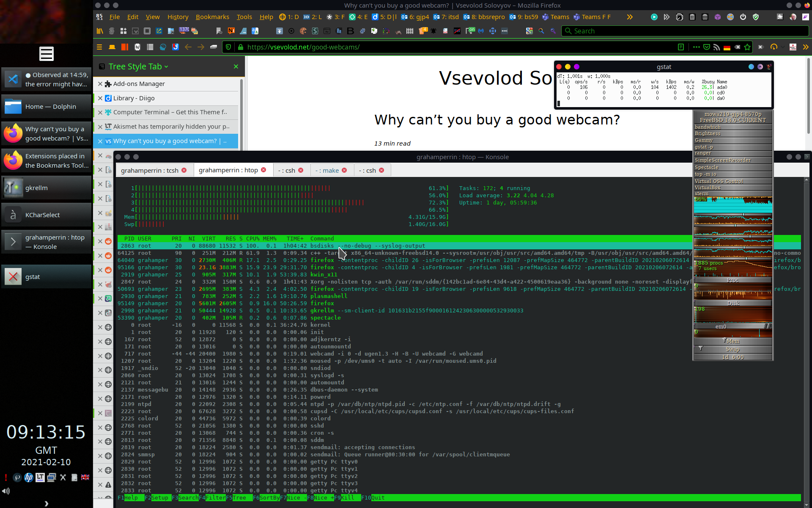812x508 pixels.
Task: Toggle reader view icon in address bar
Action: coord(680,47)
